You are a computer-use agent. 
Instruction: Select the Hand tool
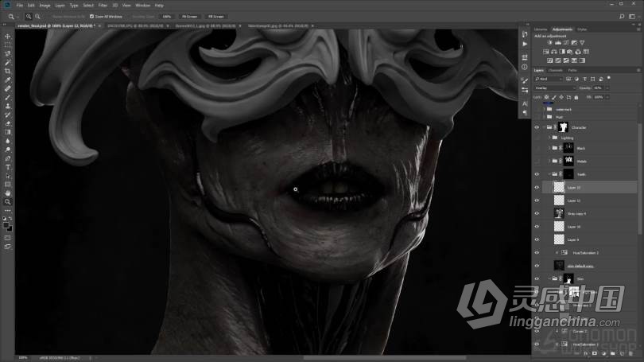[7, 193]
